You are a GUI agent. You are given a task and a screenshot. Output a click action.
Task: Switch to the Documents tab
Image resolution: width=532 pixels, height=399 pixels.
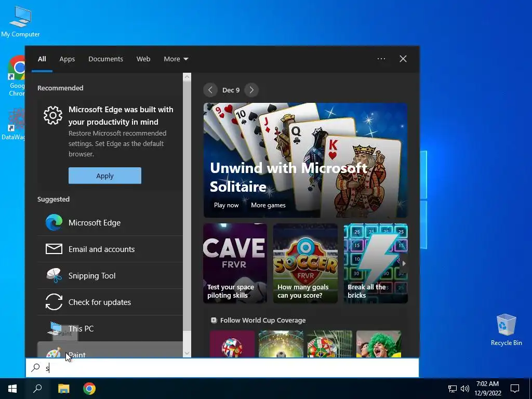coord(105,59)
